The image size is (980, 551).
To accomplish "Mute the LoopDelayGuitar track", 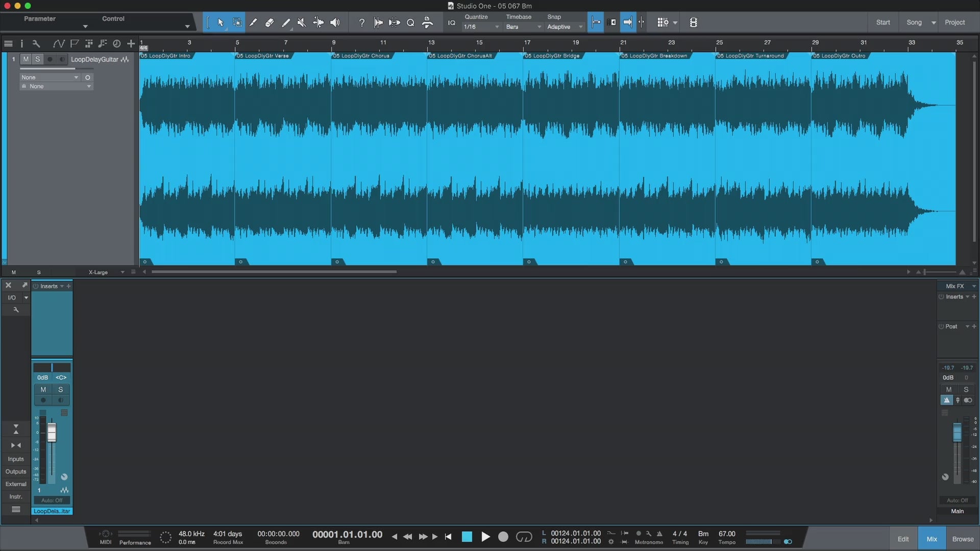I will [26, 59].
